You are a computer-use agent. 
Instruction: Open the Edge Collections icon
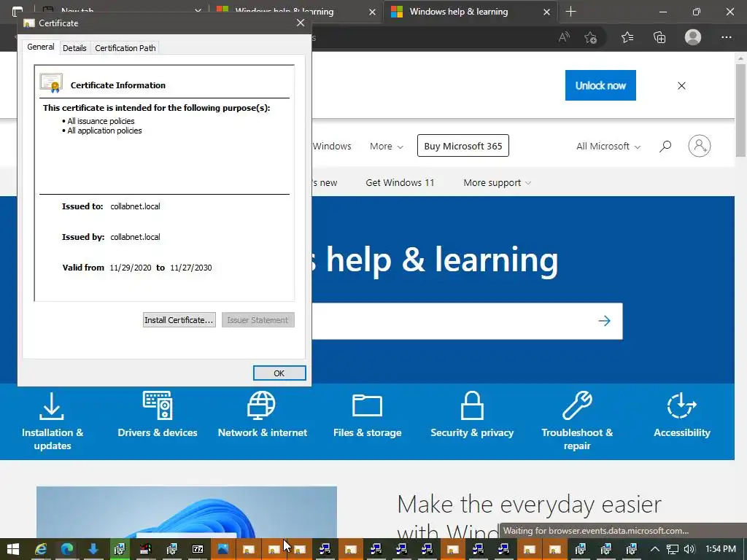(659, 37)
